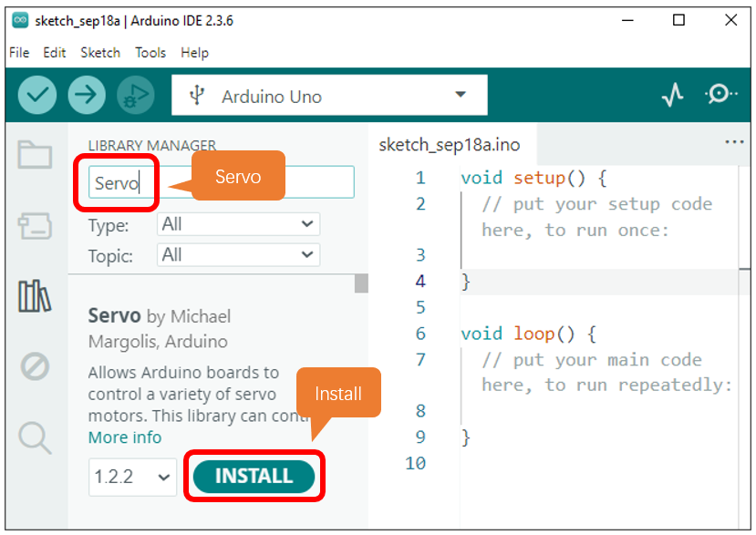
Task: Click the setup code comment on line 2
Action: 597,217
